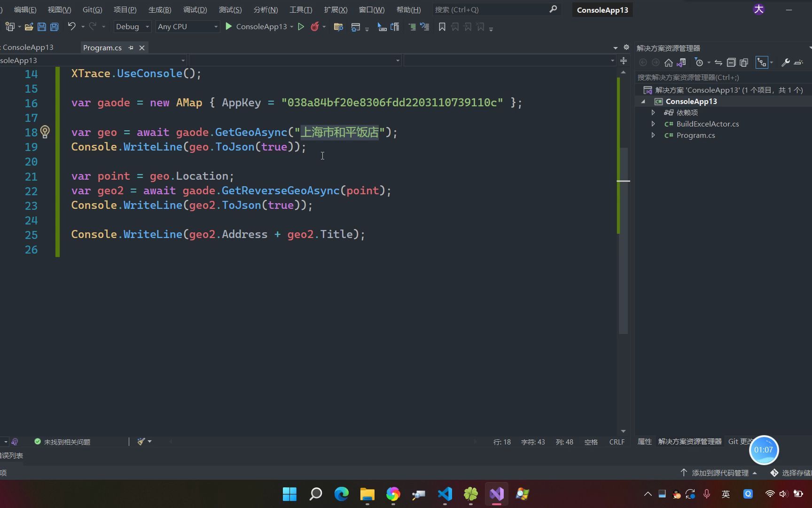812x508 pixels.
Task: Focus the 搜索 (Ctrl+Q) search box
Action: (x=496, y=9)
